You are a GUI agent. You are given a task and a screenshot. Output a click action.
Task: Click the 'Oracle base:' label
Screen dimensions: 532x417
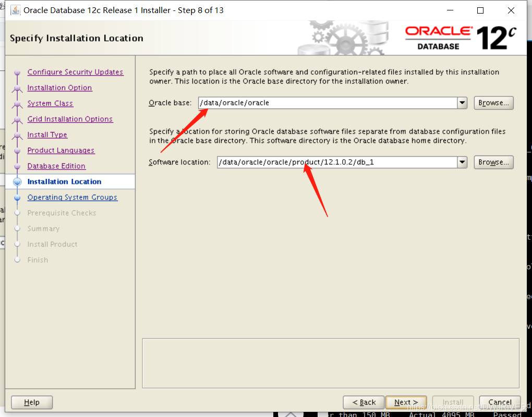170,103
